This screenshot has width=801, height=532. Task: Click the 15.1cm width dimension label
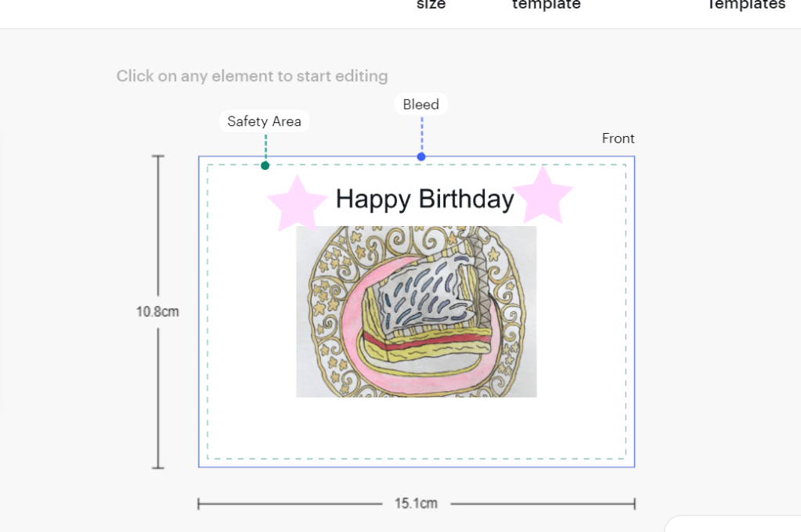click(x=416, y=503)
